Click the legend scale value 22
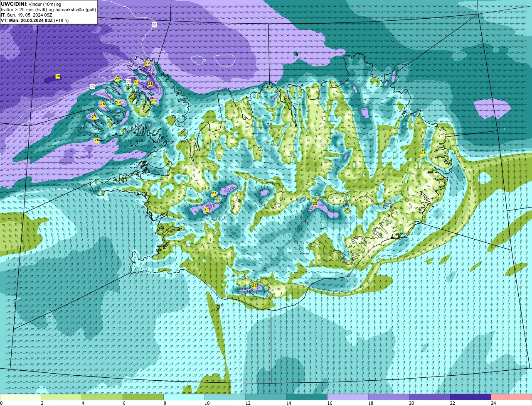532x406 pixels. [453, 403]
